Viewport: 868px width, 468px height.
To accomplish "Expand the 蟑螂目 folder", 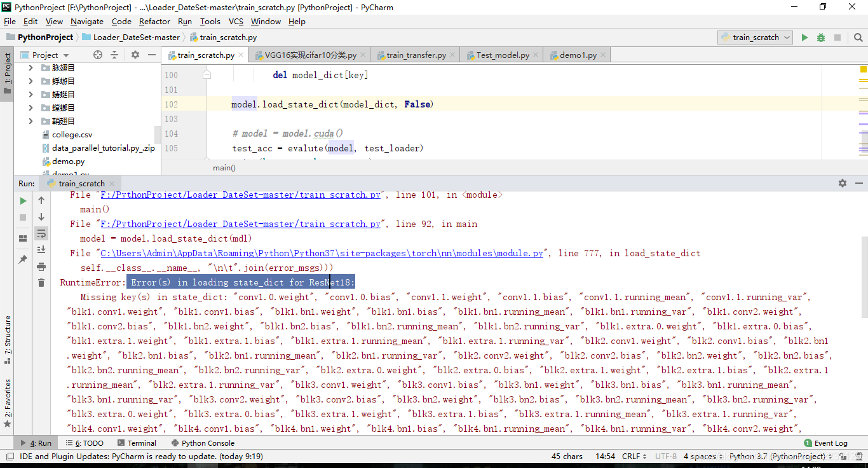I will [x=31, y=107].
